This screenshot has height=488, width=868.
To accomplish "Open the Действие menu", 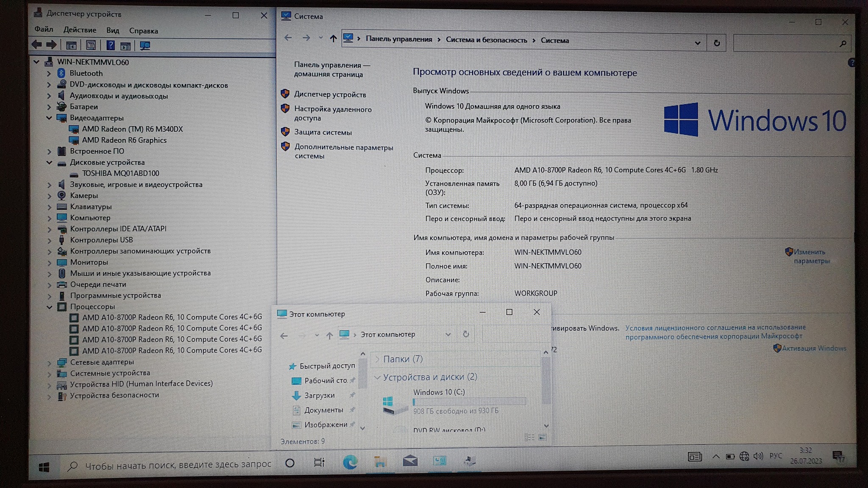I will pos(80,30).
